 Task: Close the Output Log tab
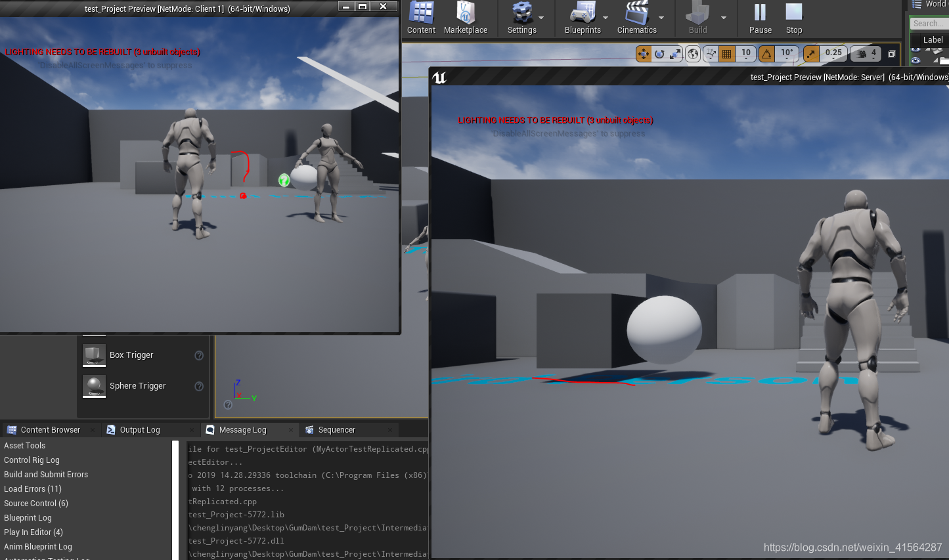(191, 430)
